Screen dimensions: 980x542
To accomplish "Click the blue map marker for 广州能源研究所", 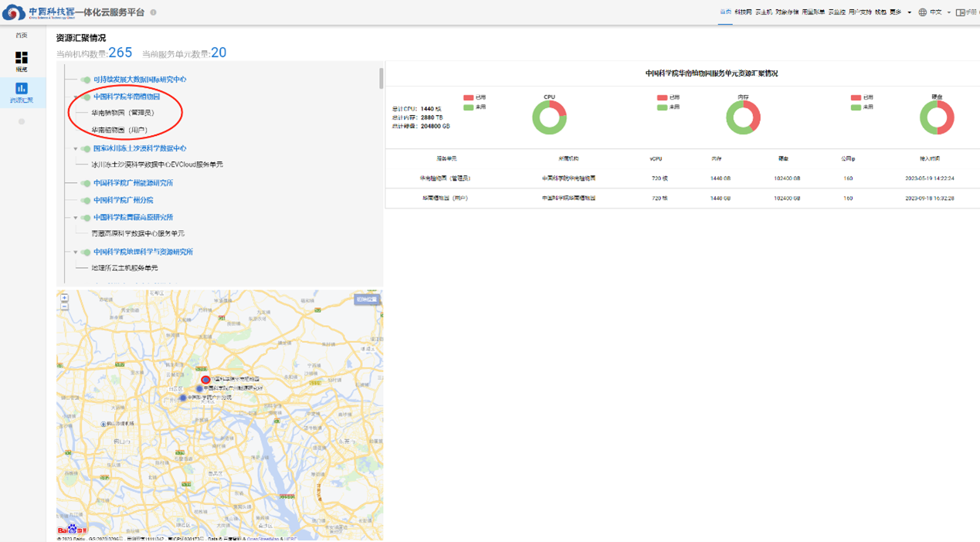I will click(199, 388).
